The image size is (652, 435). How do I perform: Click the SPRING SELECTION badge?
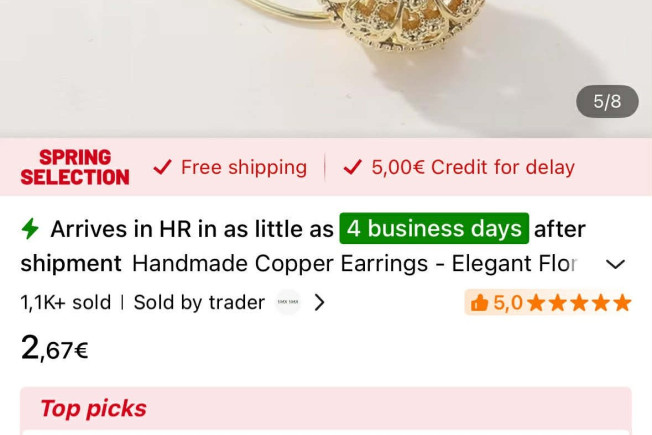(75, 167)
